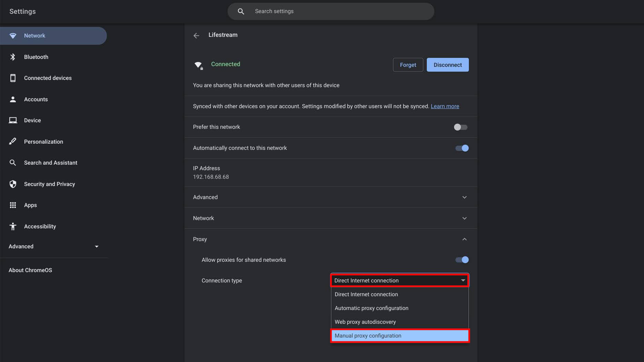This screenshot has height=362, width=644.
Task: Click the Accounts person icon
Action: pos(13,99)
